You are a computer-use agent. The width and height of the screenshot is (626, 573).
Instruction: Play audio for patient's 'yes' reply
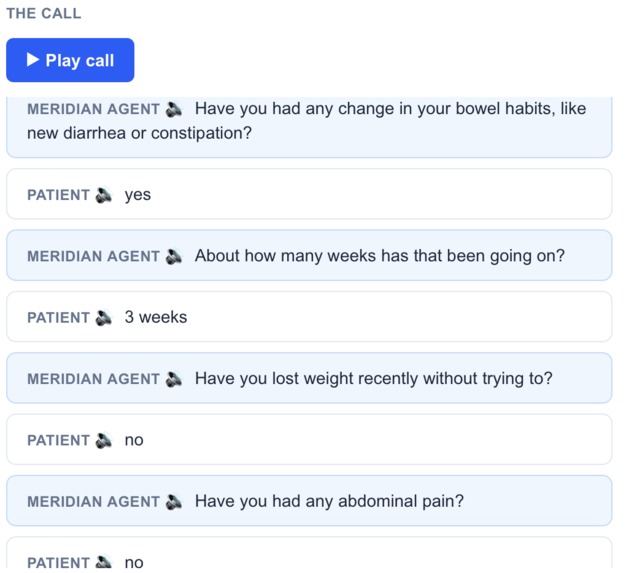[x=104, y=195]
